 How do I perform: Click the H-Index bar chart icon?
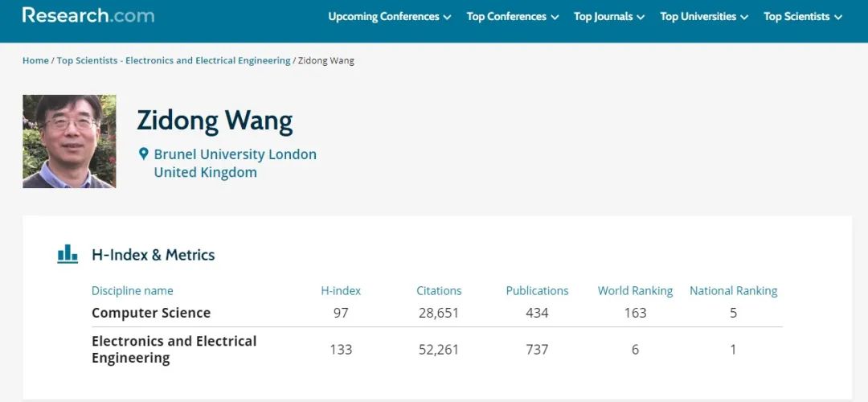[68, 254]
